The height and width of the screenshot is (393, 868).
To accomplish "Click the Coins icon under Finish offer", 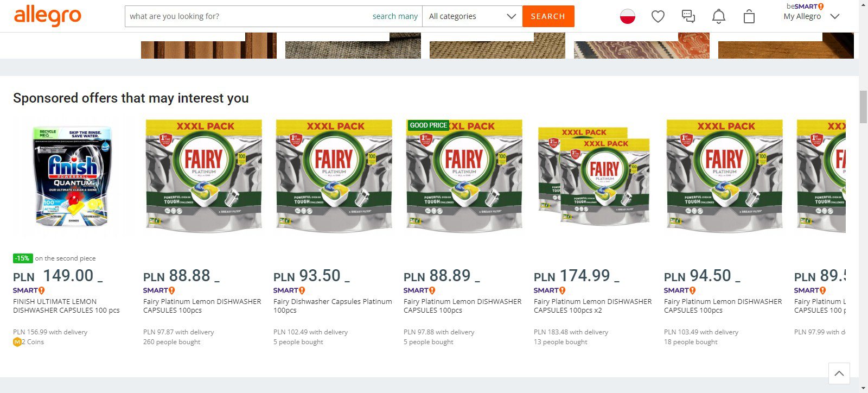I will (17, 342).
